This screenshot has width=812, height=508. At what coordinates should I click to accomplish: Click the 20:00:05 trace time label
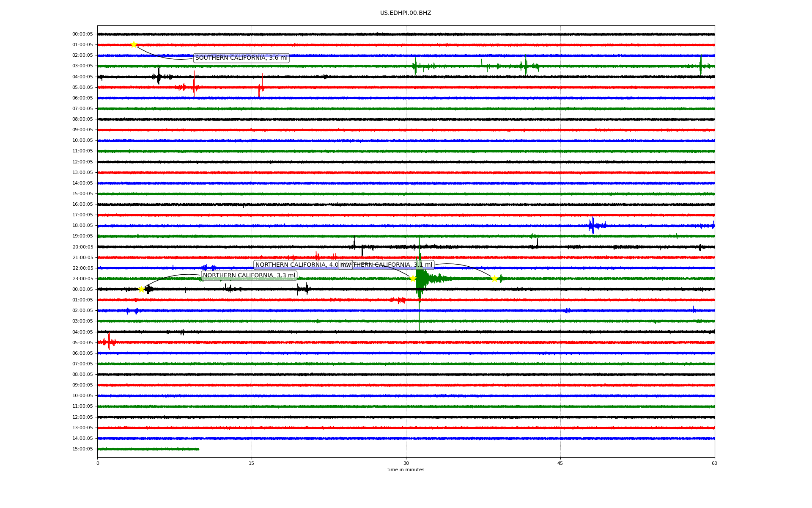click(x=82, y=247)
